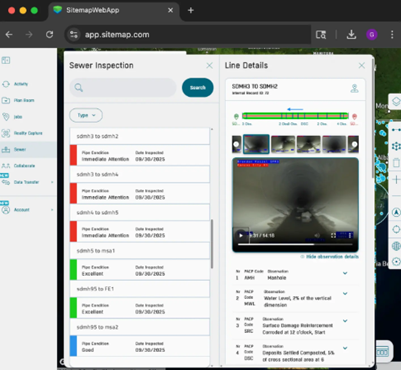Viewport: 401px width, 370px height.
Task: Expand observation 2 Water Level
Action: point(345,294)
